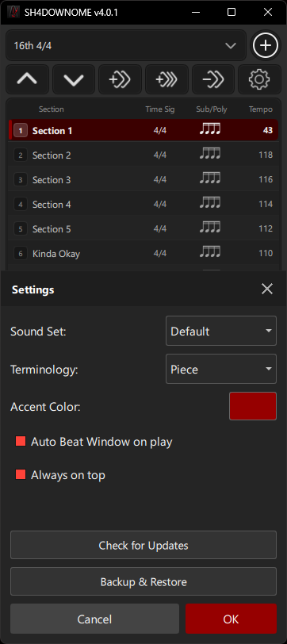Toggle Always on top checkbox
The height and width of the screenshot is (644, 287).
click(x=21, y=475)
